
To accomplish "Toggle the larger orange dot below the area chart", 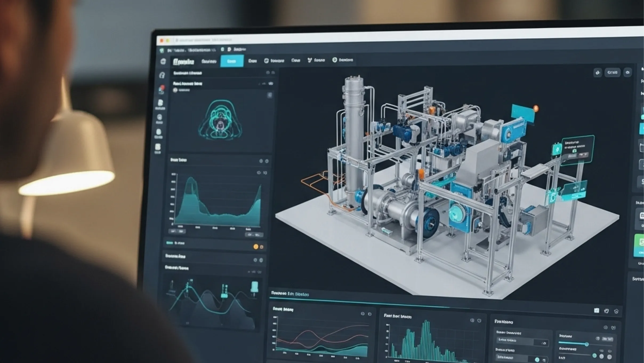I will click(256, 247).
